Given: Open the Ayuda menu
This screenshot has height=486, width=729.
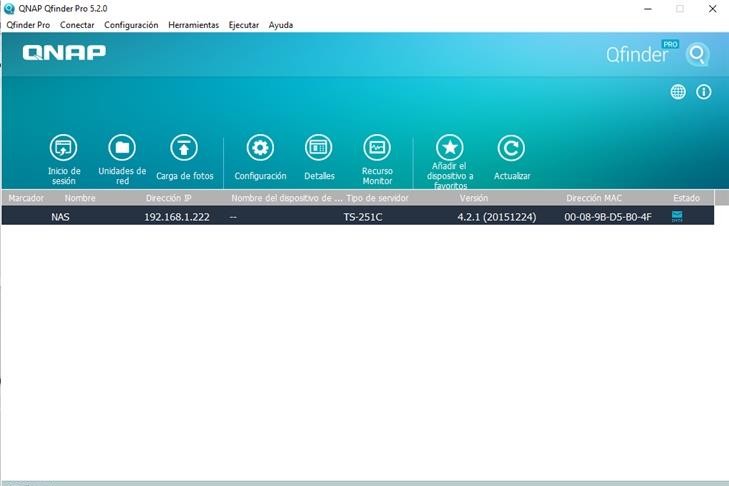Looking at the screenshot, I should coord(281,25).
